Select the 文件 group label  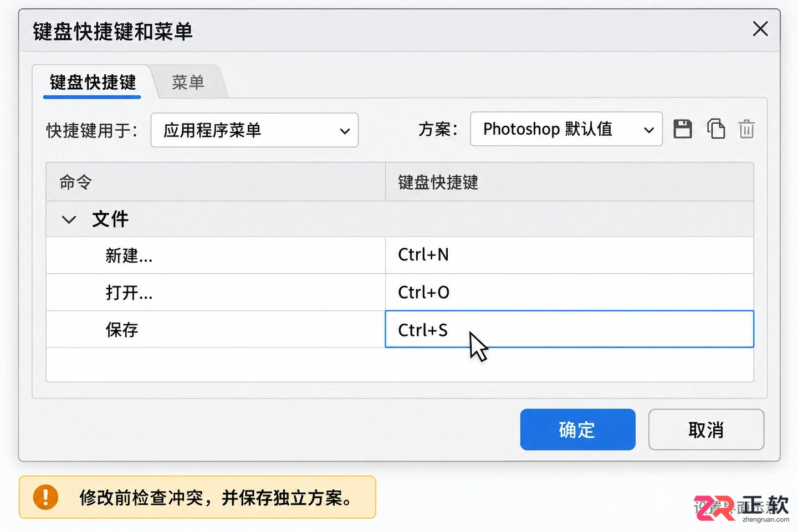tap(110, 219)
